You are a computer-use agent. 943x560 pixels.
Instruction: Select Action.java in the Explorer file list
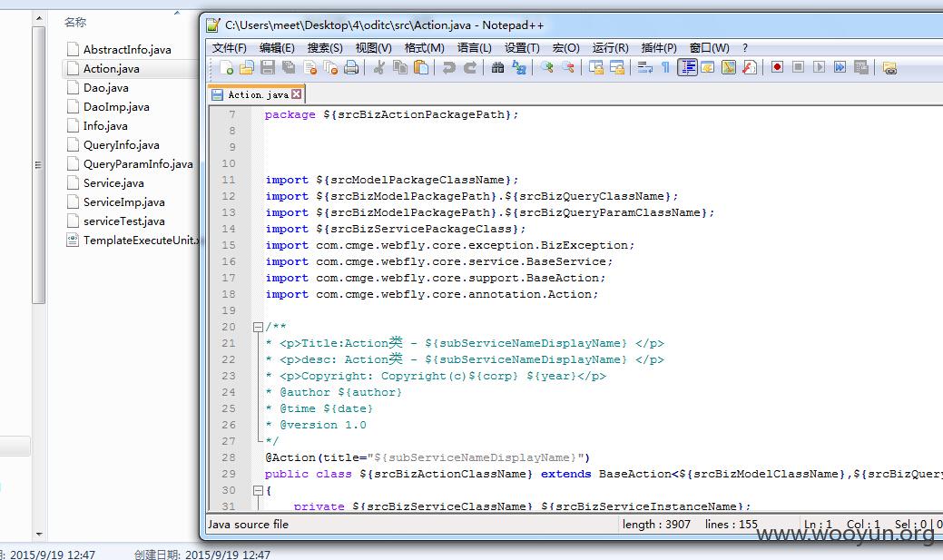112,69
